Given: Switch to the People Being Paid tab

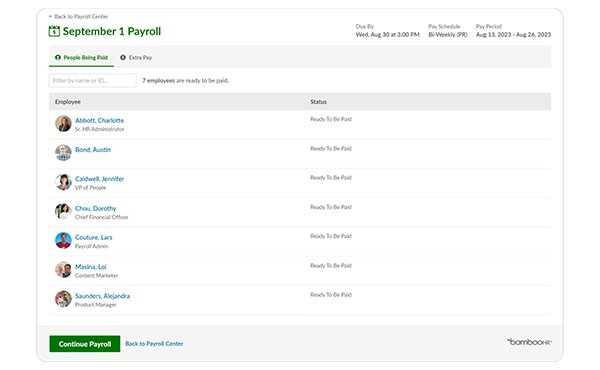Looking at the screenshot, I should [x=82, y=57].
